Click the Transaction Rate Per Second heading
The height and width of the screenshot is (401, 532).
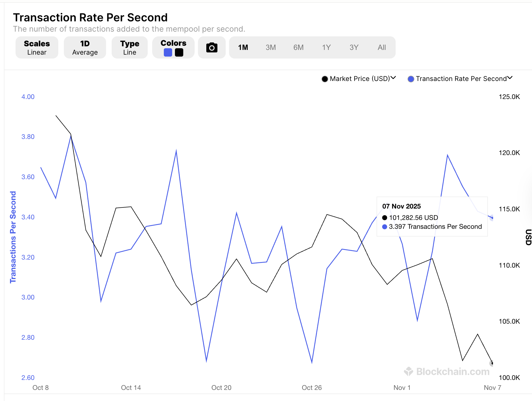[x=90, y=17]
